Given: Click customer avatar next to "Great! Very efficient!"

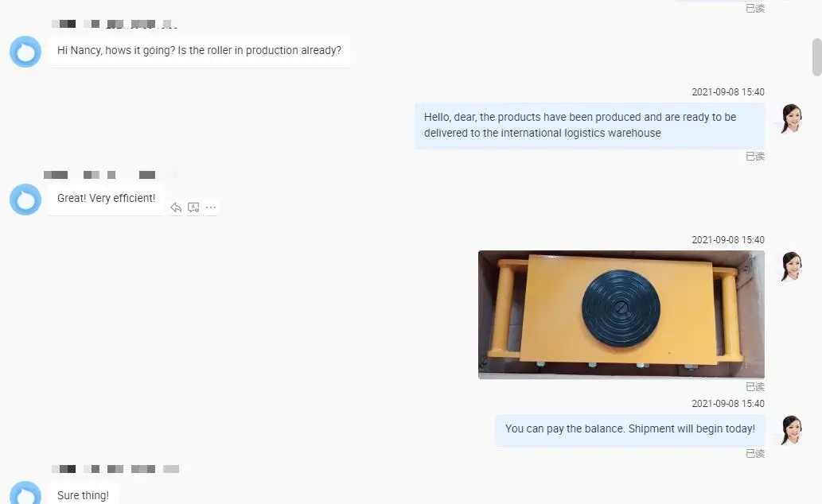Looking at the screenshot, I should click(25, 200).
